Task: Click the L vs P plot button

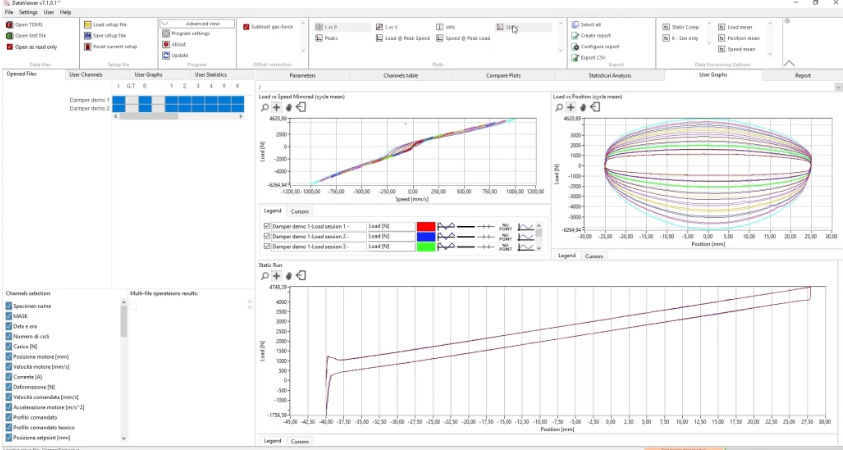Action: click(x=342, y=27)
